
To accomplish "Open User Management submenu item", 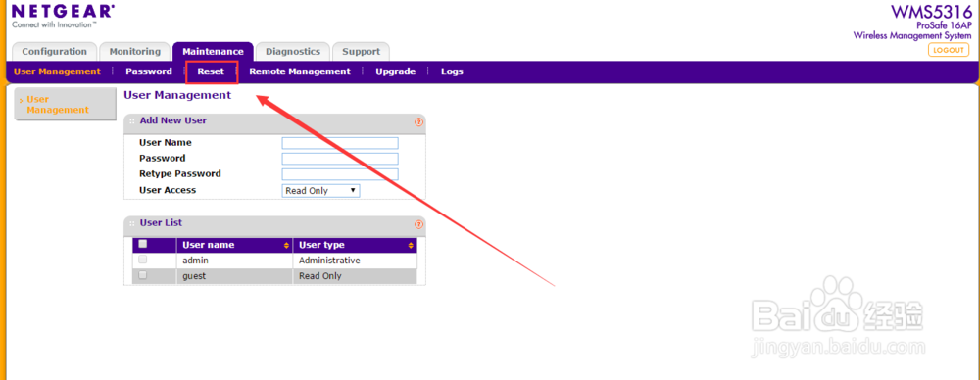I will (57, 71).
